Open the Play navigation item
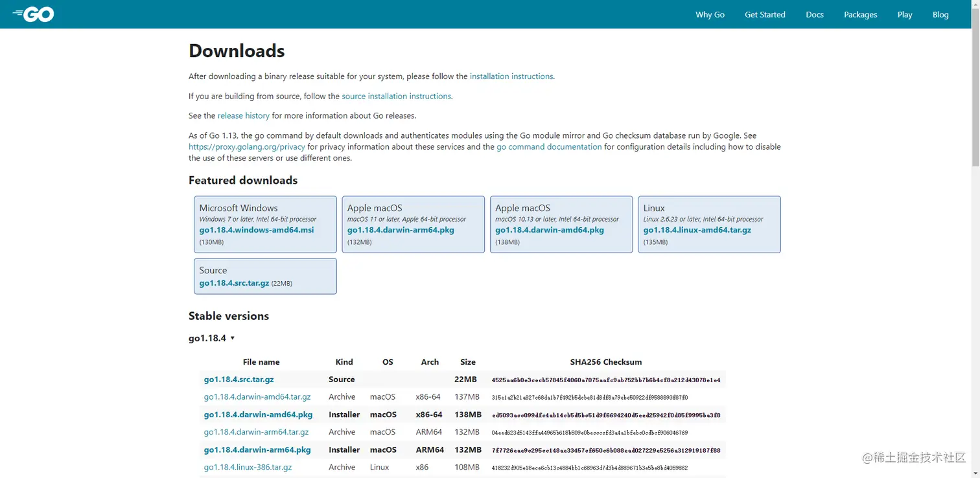The height and width of the screenshot is (478, 980). [x=905, y=14]
